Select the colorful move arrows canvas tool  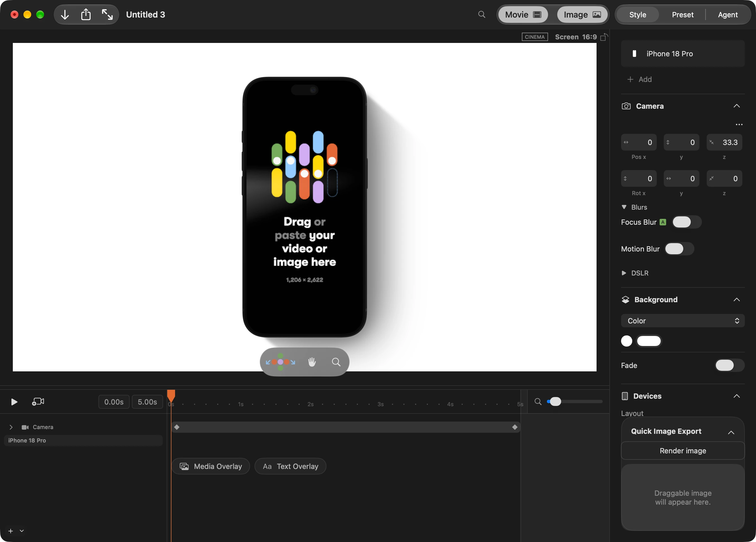click(x=280, y=362)
